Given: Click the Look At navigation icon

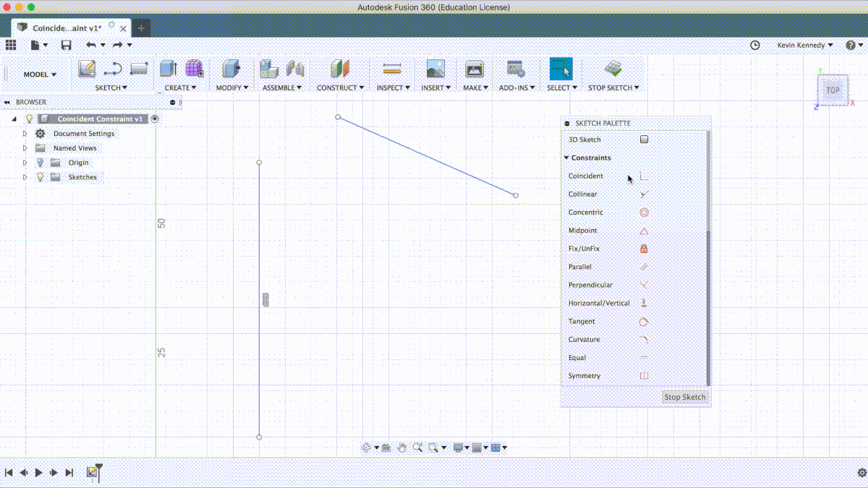Looking at the screenshot, I should 386,448.
